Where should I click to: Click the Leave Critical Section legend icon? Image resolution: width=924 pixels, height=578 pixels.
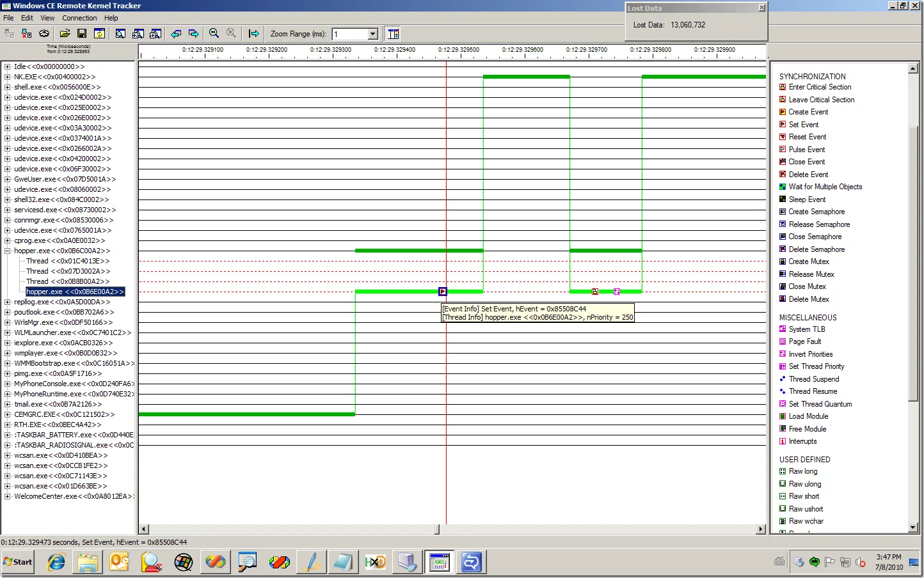tap(783, 100)
